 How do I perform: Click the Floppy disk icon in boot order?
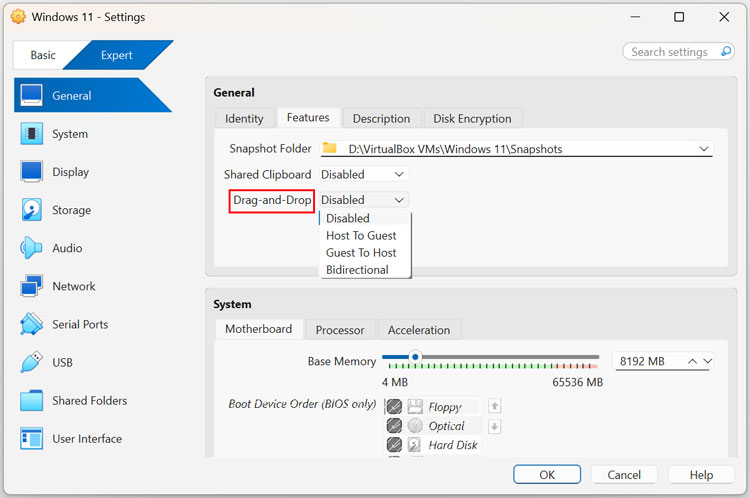415,407
